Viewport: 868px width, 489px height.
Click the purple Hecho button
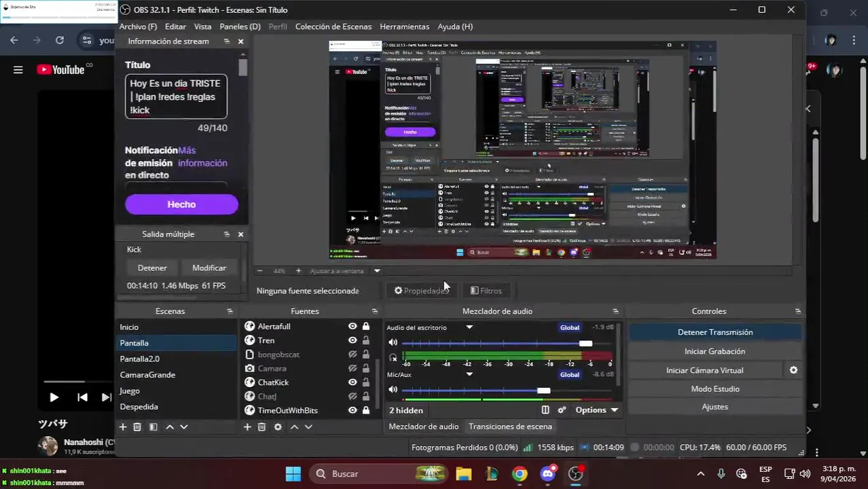(x=181, y=204)
